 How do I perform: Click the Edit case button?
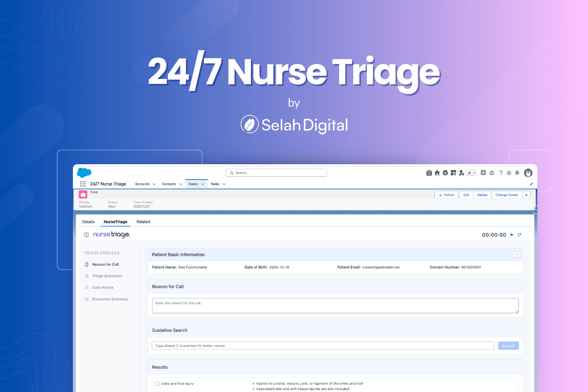(466, 195)
